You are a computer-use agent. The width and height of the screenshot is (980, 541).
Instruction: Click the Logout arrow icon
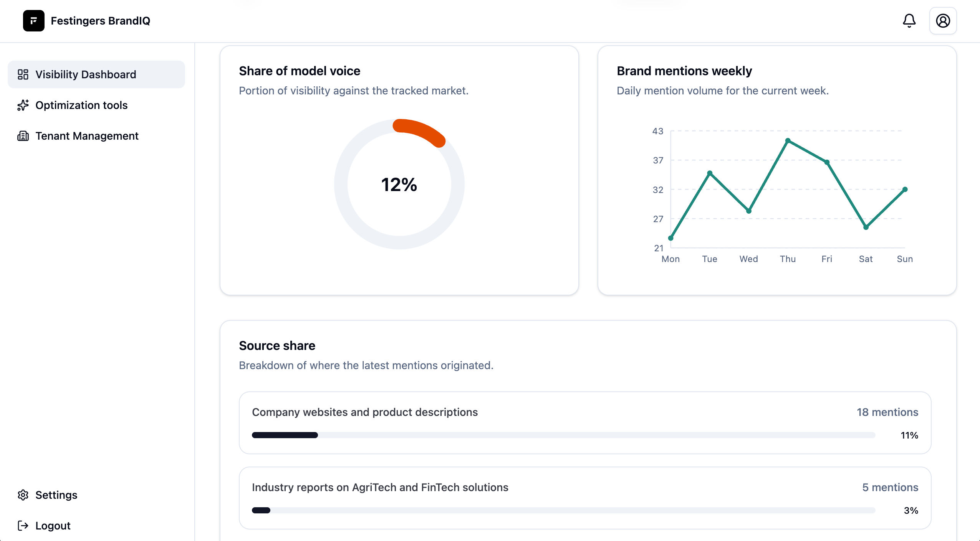23,526
